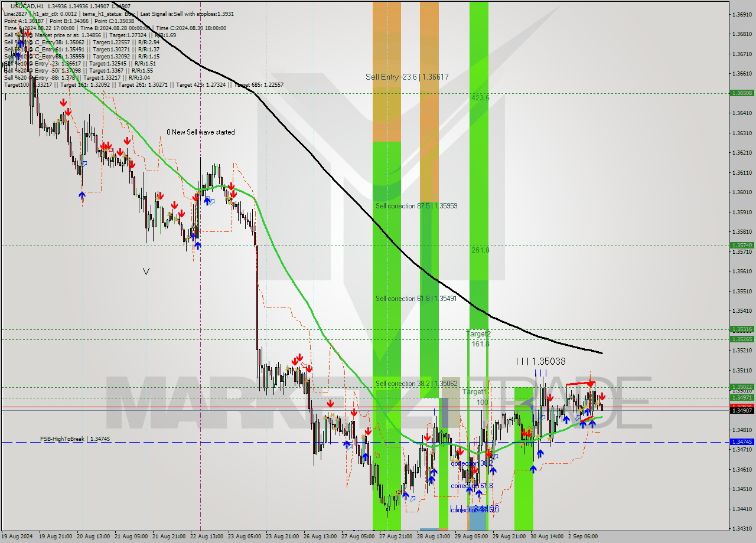Select the 161.8 Fibonacci level label
The image size is (756, 543).
[x=480, y=344]
